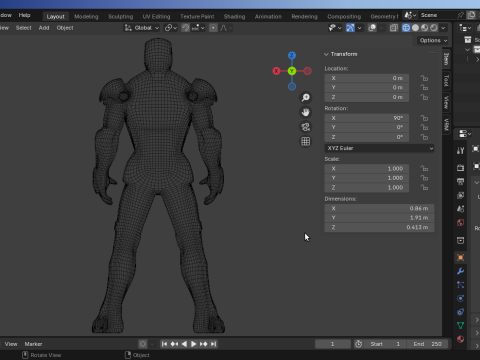480x360 pixels.
Task: Switch to the Shading workspace tab
Action: [234, 16]
